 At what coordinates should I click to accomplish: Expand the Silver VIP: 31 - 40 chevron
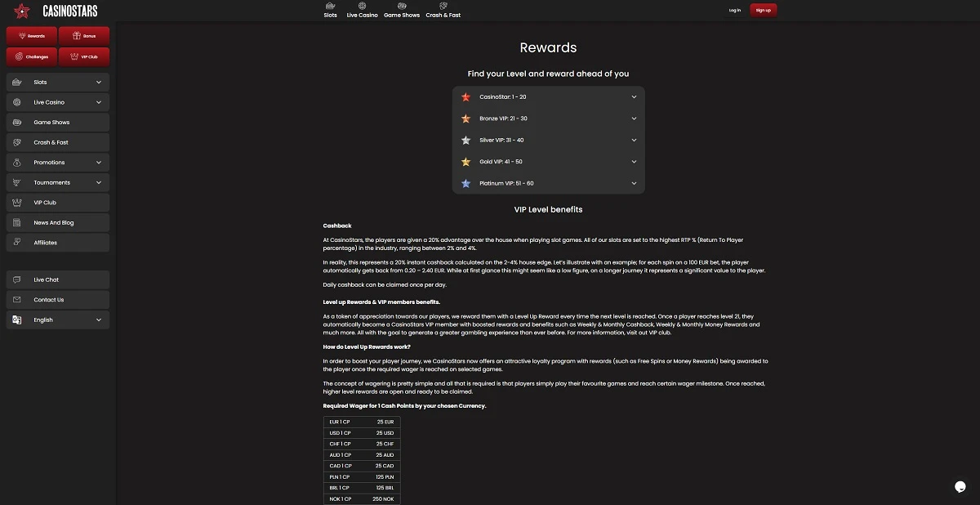(x=634, y=140)
